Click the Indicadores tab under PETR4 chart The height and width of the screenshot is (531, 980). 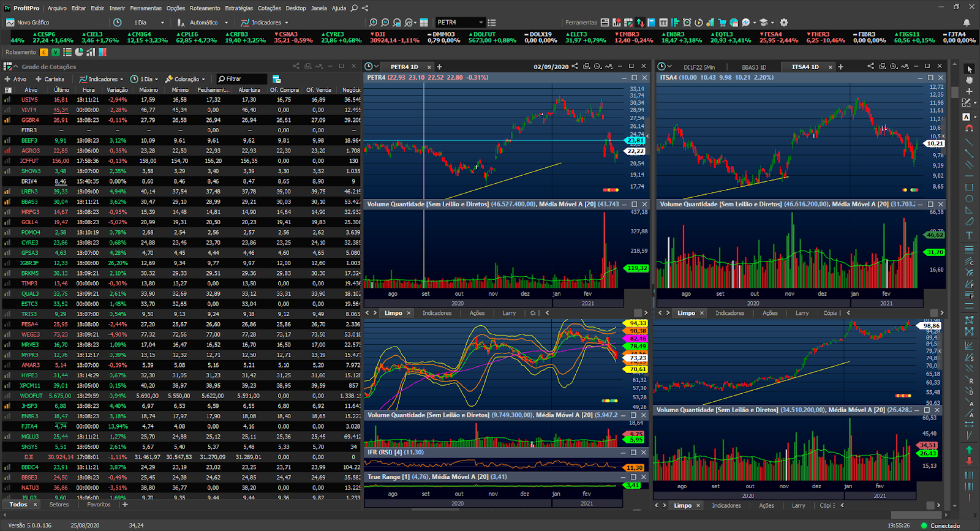coord(437,313)
